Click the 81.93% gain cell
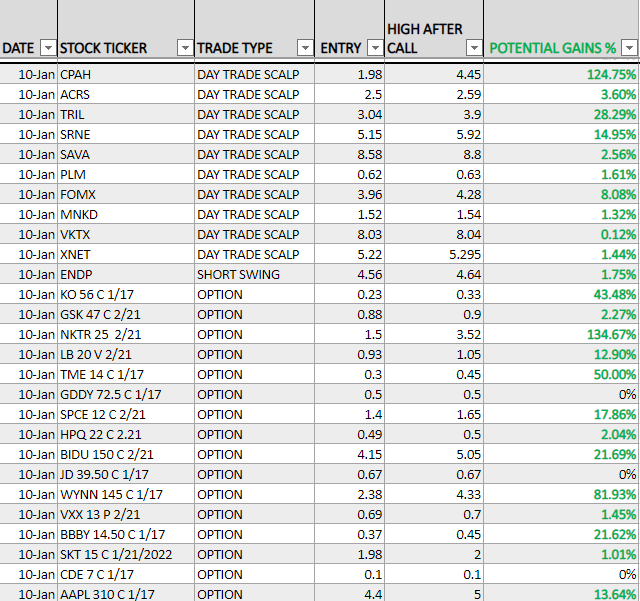640x601 pixels. click(561, 494)
